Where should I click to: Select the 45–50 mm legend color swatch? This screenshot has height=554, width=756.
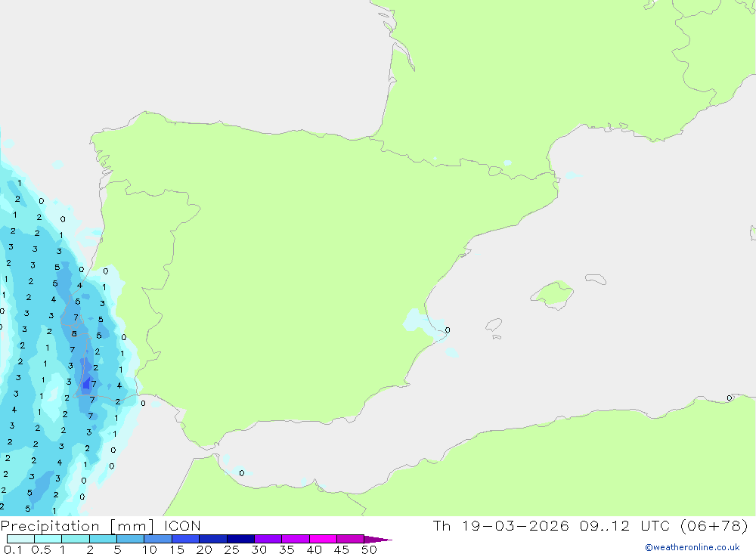coord(351,539)
